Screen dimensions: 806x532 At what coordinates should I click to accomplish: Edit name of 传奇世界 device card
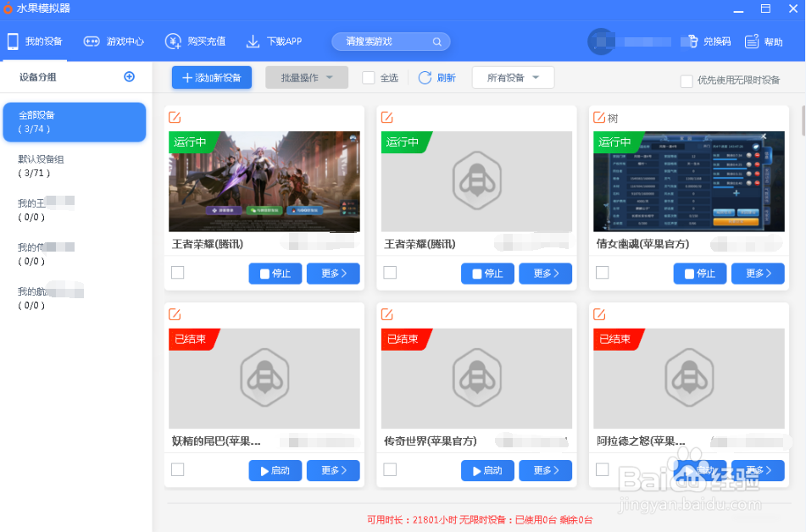click(387, 314)
